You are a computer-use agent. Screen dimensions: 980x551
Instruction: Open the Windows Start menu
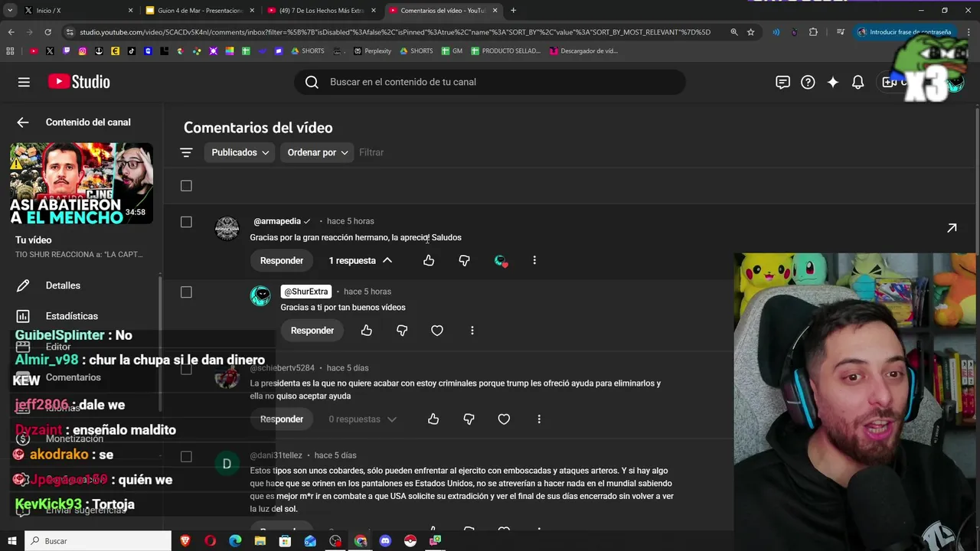pos(11,541)
